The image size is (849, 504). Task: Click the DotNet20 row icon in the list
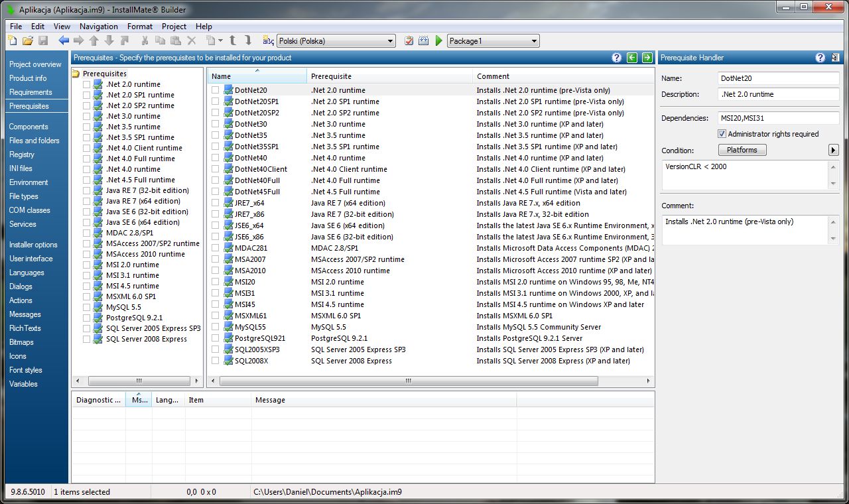[x=228, y=90]
